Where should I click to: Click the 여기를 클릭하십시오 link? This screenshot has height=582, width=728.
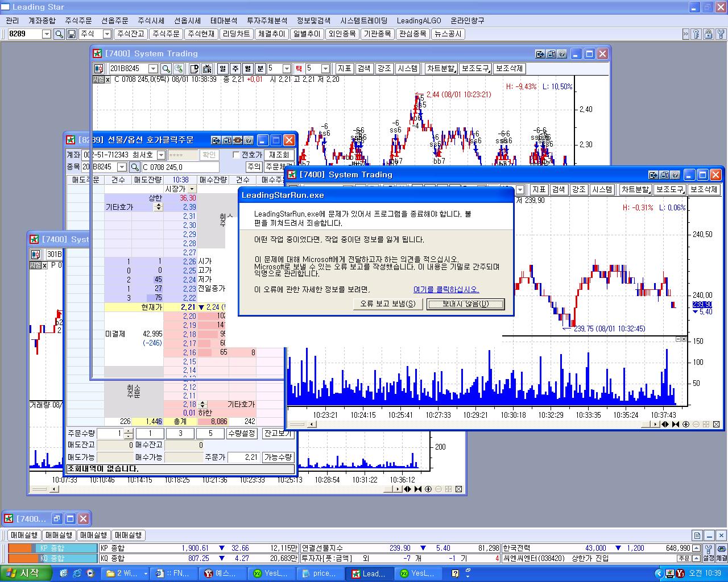point(446,289)
